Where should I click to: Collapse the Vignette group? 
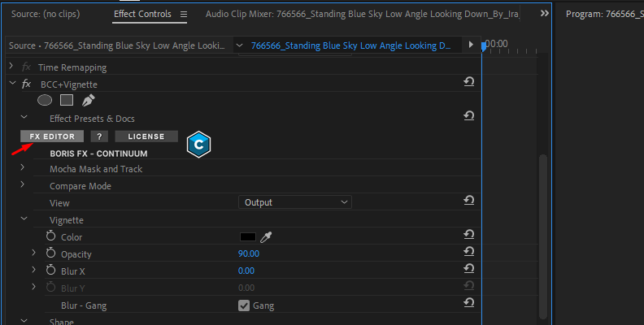pos(24,219)
